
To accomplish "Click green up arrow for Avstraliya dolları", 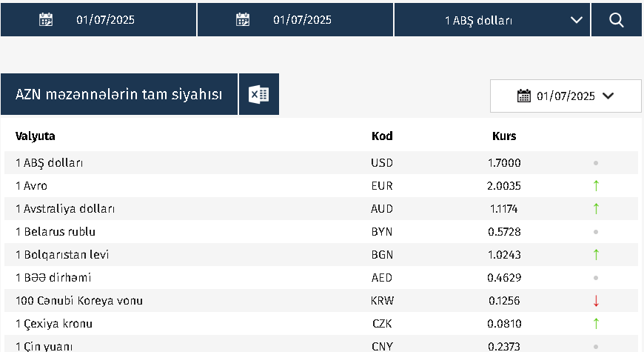I will click(596, 208).
